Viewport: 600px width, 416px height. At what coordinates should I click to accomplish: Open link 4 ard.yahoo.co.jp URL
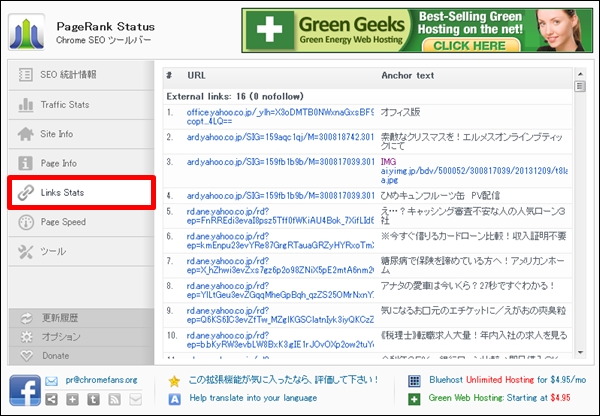pos(280,196)
